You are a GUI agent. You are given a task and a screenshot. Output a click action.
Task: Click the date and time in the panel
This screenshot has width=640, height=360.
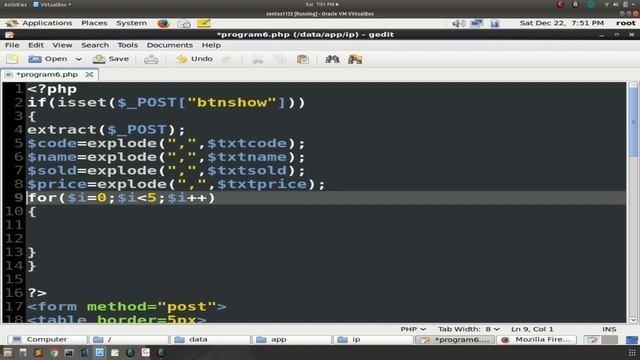(562, 23)
